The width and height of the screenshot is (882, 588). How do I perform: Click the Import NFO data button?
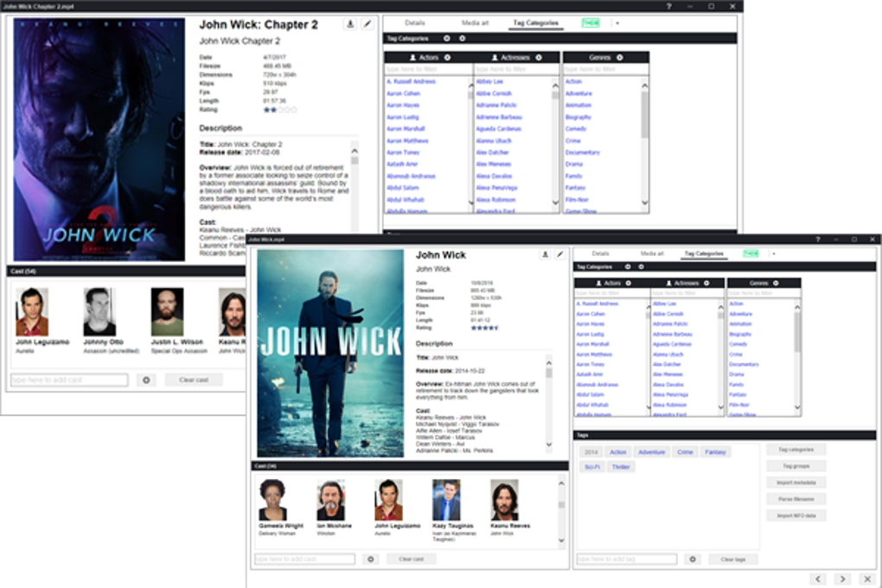[x=796, y=515]
